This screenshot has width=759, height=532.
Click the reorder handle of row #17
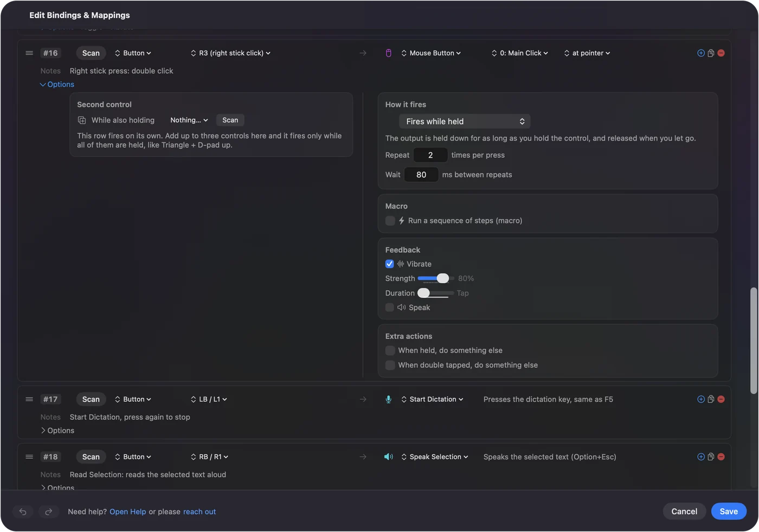tap(29, 399)
